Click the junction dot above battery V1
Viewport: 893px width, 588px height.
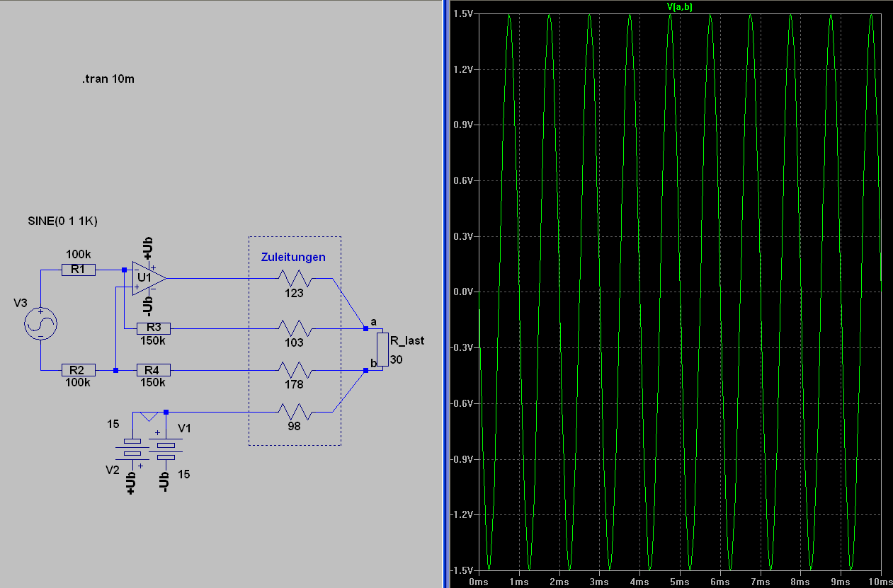point(166,412)
